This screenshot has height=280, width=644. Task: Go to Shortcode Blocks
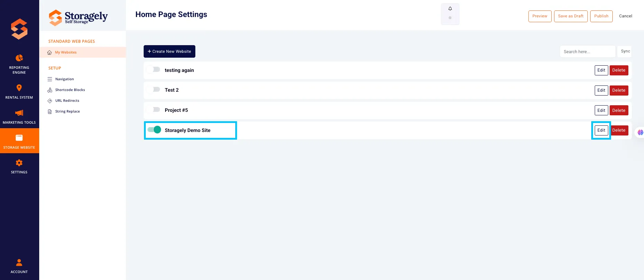click(70, 90)
